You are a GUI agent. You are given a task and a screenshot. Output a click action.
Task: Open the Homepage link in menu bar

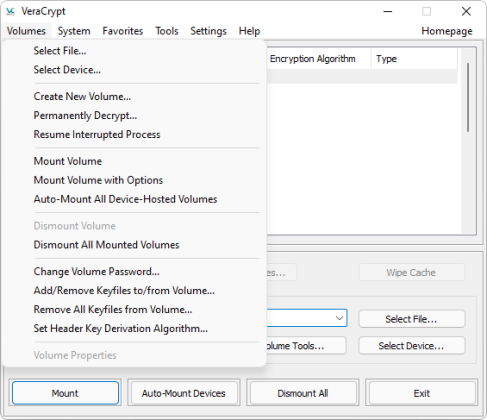[x=447, y=31]
